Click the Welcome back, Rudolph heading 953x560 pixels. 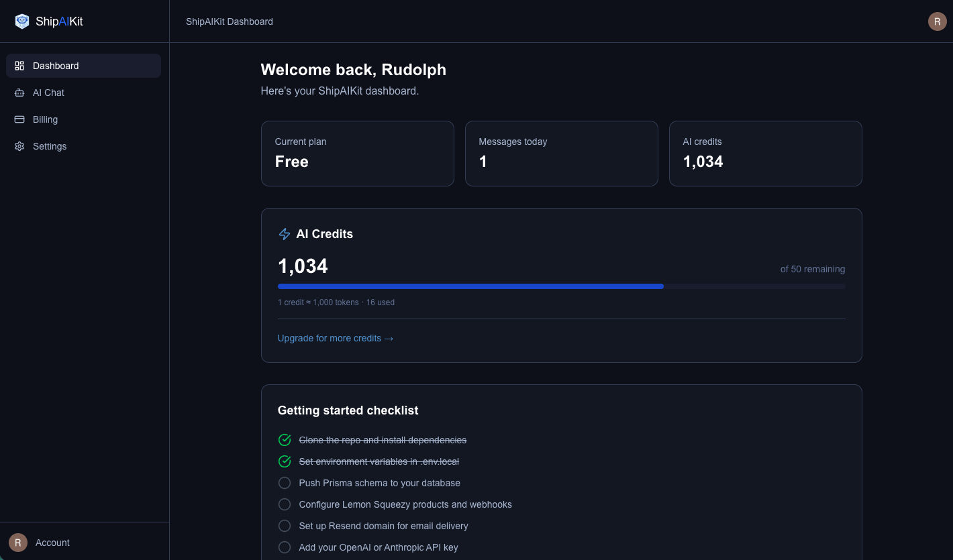354,70
